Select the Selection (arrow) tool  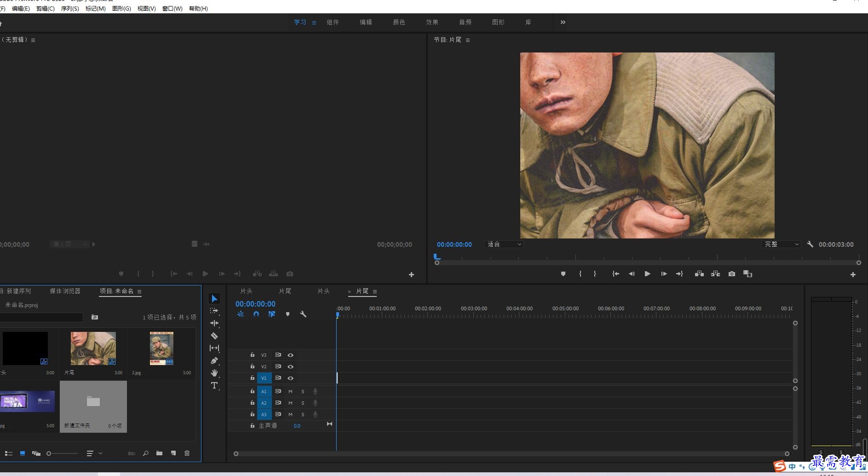(214, 299)
